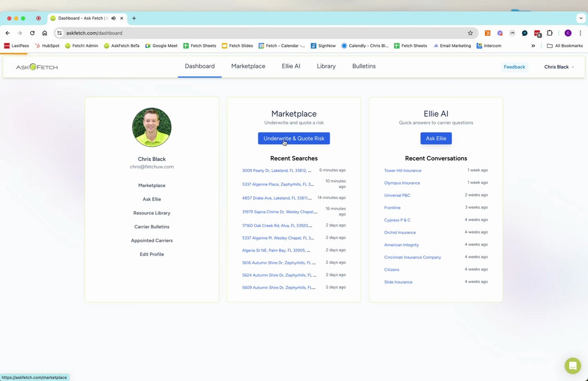Click Edit Profile link
The width and height of the screenshot is (588, 381).
(152, 255)
